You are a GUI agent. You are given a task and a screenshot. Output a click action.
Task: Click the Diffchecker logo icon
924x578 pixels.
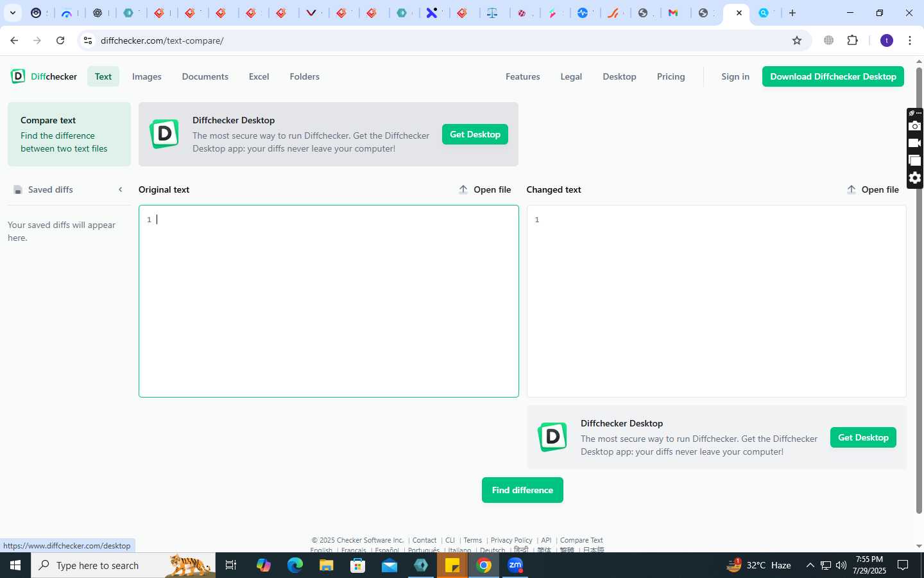(x=18, y=76)
